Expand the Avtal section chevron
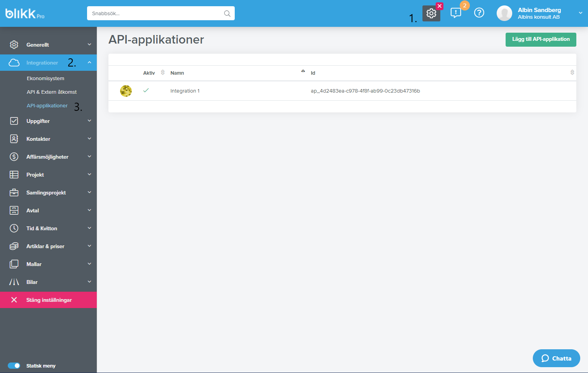Viewport: 588px width, 373px height. point(89,210)
